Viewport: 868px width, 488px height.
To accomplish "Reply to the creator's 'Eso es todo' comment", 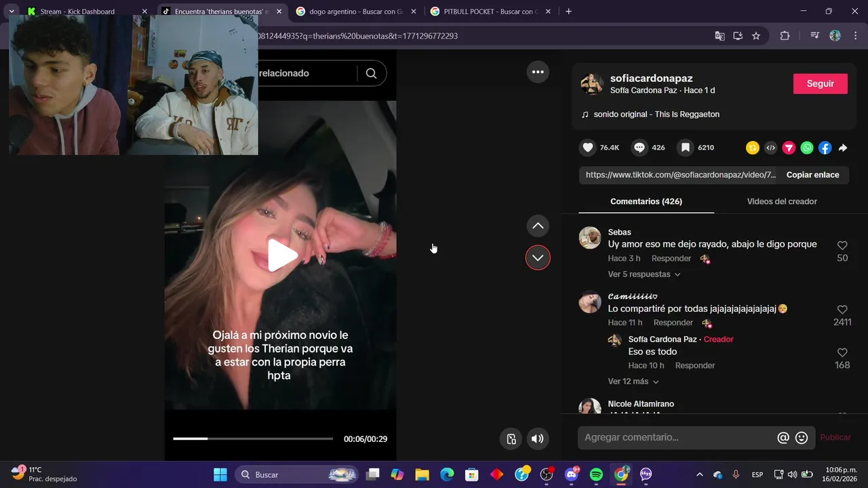I will [x=695, y=366].
